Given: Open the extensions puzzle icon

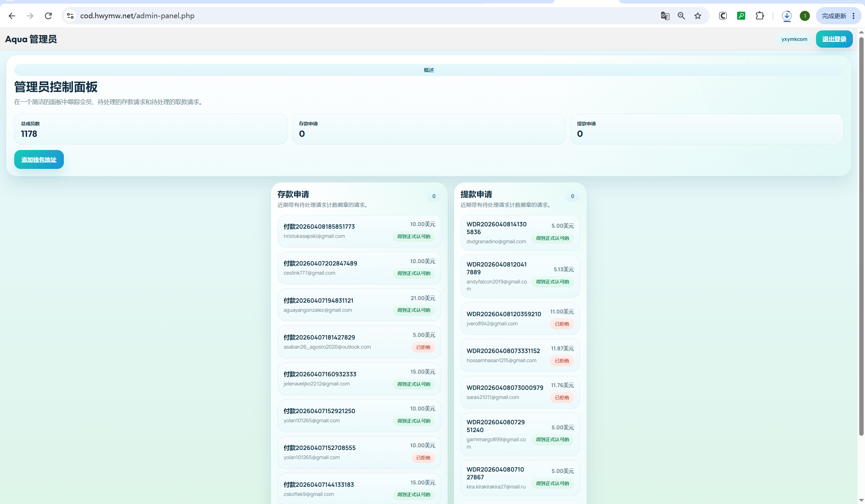Looking at the screenshot, I should tap(760, 16).
